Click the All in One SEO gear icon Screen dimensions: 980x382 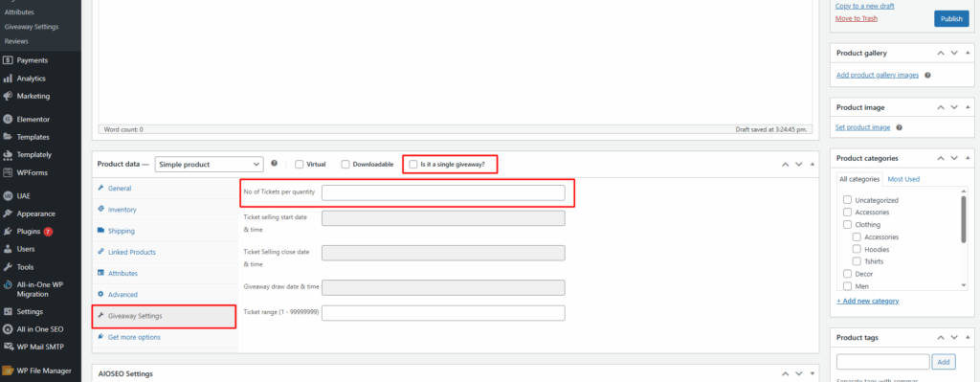pyautogui.click(x=8, y=328)
